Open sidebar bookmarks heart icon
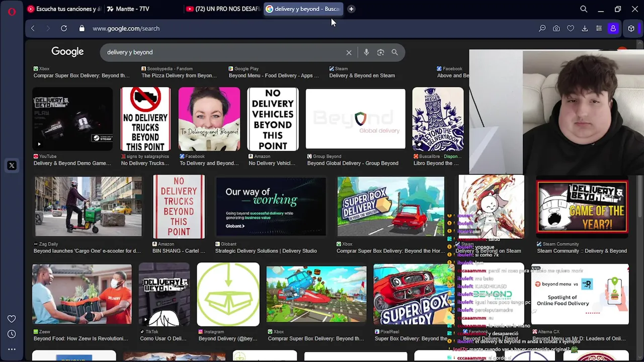Image resolution: width=644 pixels, height=362 pixels. [x=12, y=319]
